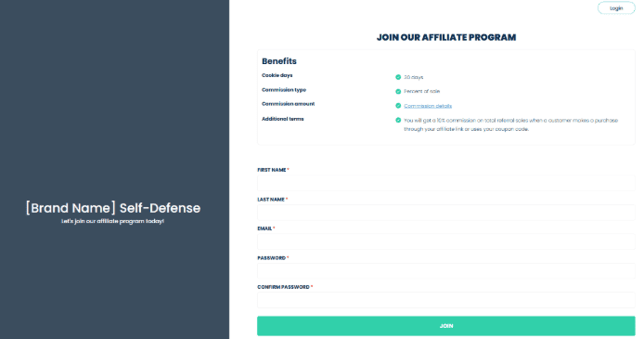The image size is (644, 339).
Task: Click the Login button
Action: 616,7
